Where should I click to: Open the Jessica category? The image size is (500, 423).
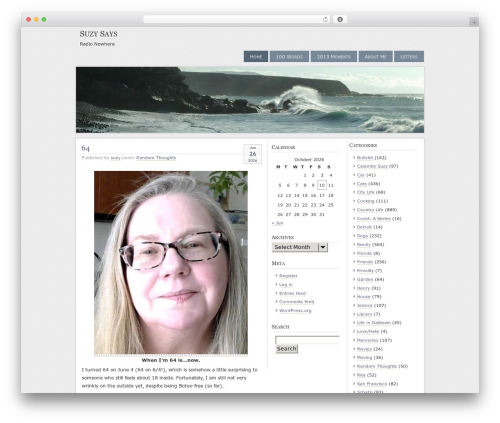coord(364,305)
